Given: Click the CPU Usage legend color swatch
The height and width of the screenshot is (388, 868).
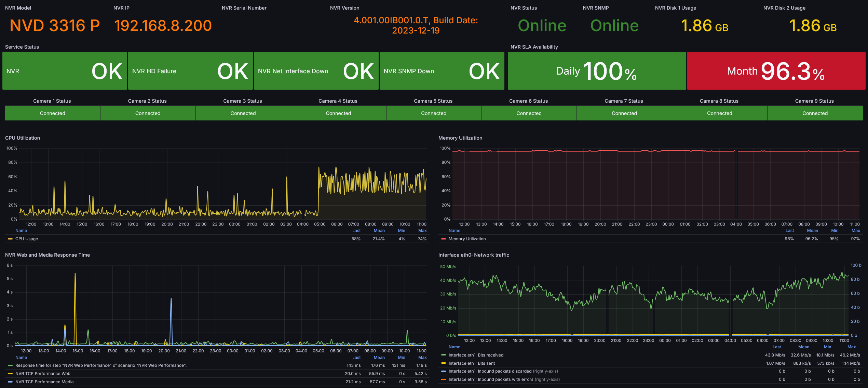Looking at the screenshot, I should click(10, 239).
